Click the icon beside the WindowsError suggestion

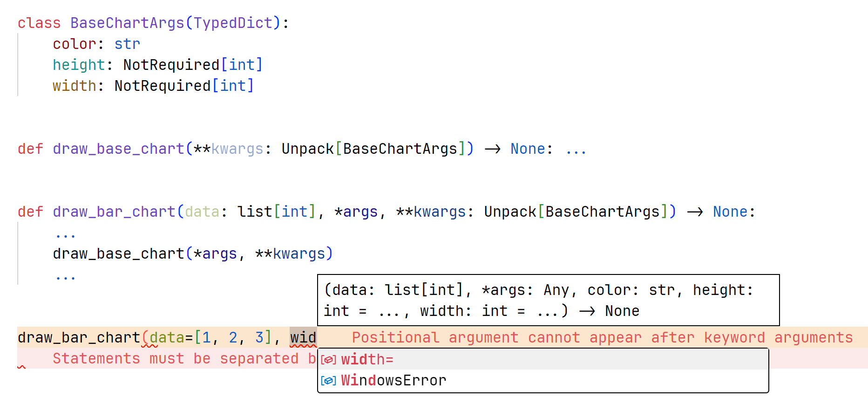(x=328, y=381)
